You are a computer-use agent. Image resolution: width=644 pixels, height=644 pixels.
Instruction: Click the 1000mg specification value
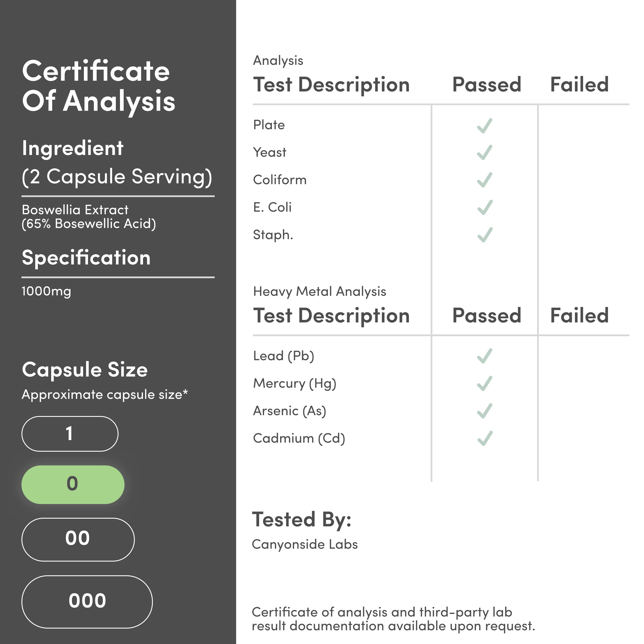[x=46, y=291]
